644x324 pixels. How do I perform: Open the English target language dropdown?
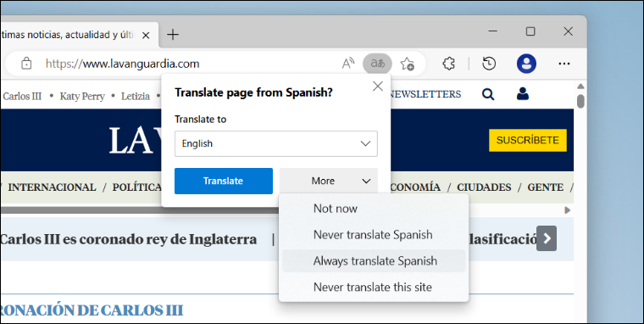tap(276, 143)
